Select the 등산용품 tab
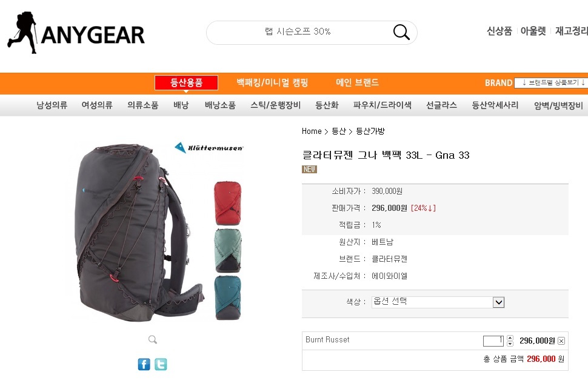Screen dimensions: 588x389 186,83
